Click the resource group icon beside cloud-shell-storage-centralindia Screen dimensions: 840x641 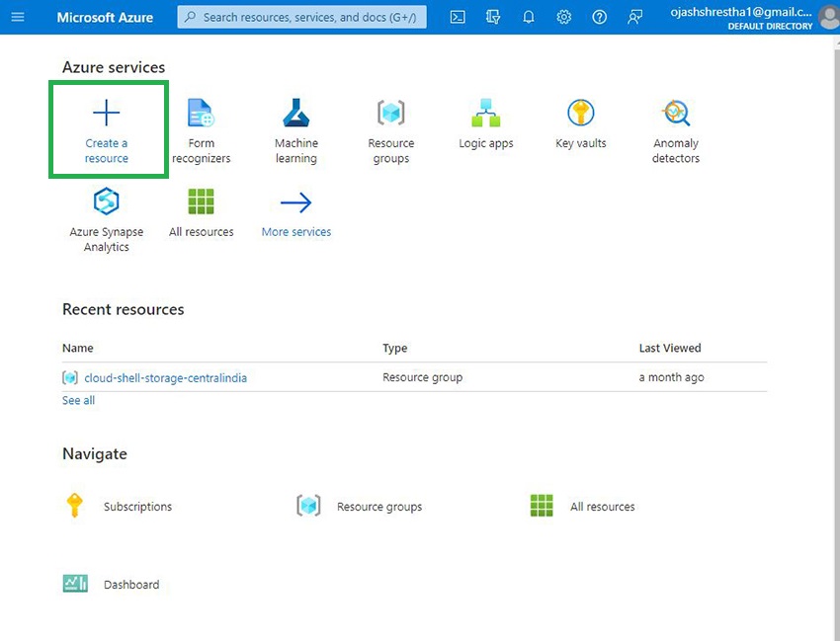[70, 378]
